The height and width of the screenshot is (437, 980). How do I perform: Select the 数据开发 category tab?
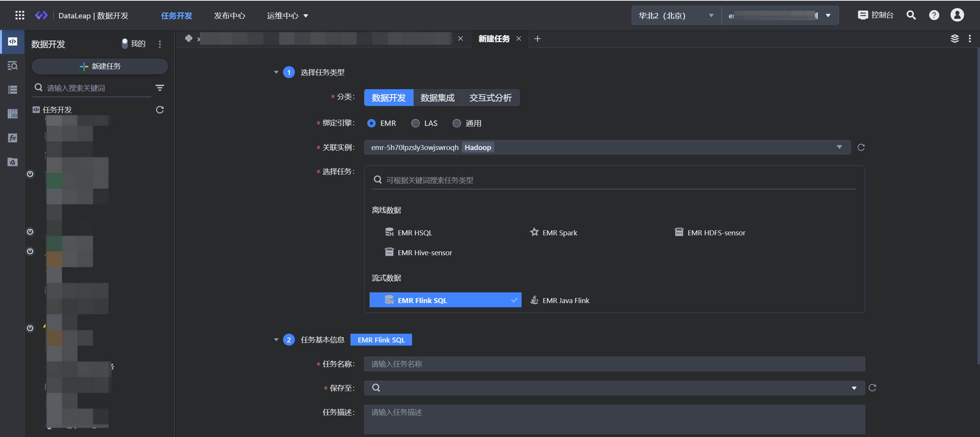tap(389, 98)
